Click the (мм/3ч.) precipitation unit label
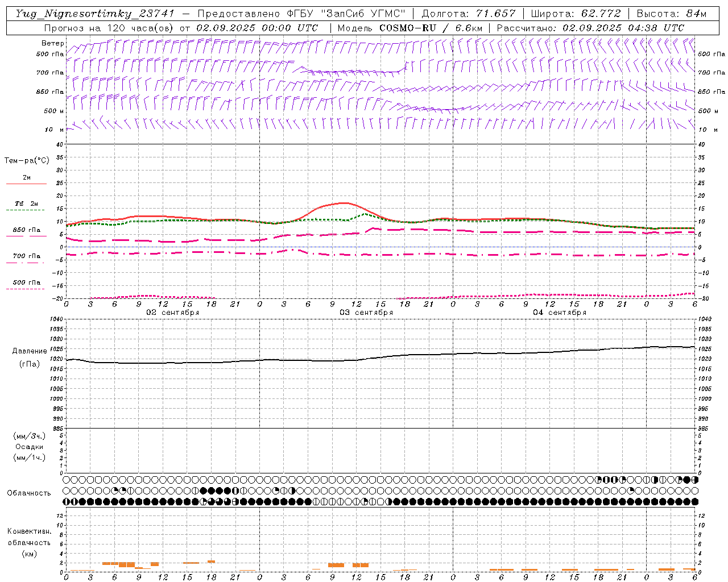Image resolution: width=728 pixels, height=582 pixels. tap(30, 436)
